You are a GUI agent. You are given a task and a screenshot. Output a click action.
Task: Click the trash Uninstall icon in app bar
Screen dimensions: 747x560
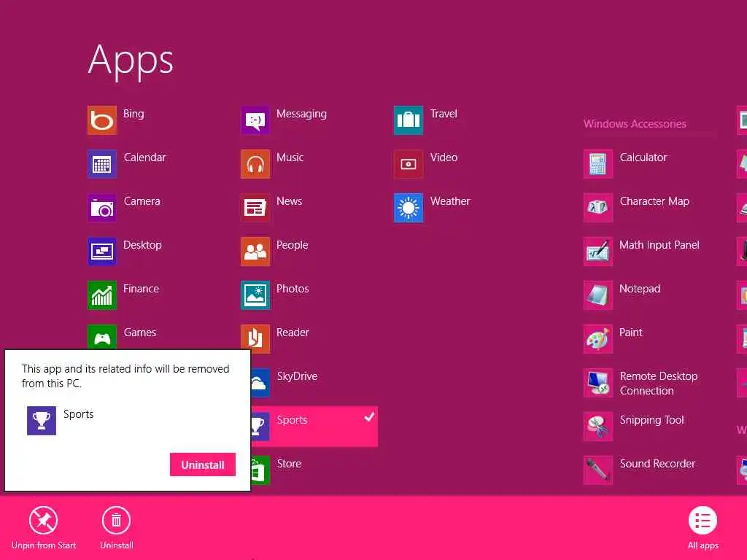[x=116, y=521]
